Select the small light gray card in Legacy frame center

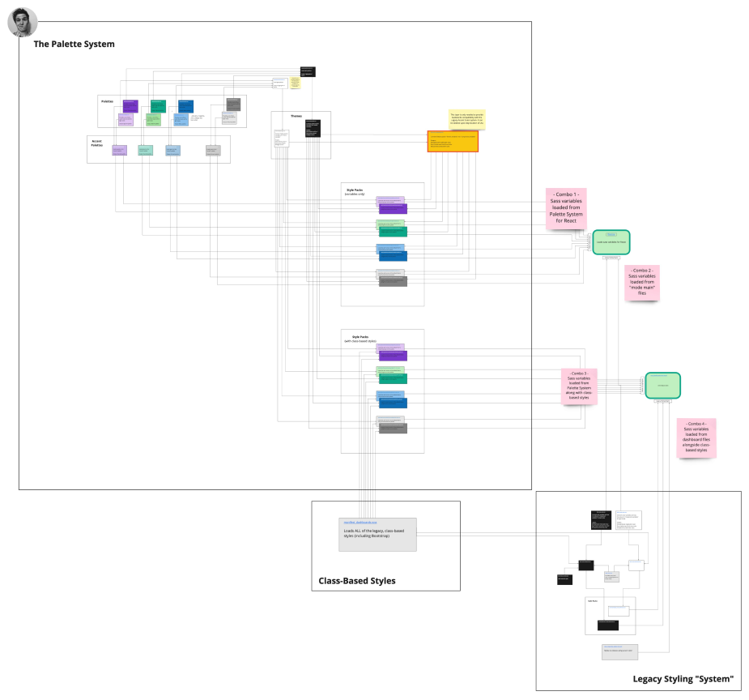(611, 576)
